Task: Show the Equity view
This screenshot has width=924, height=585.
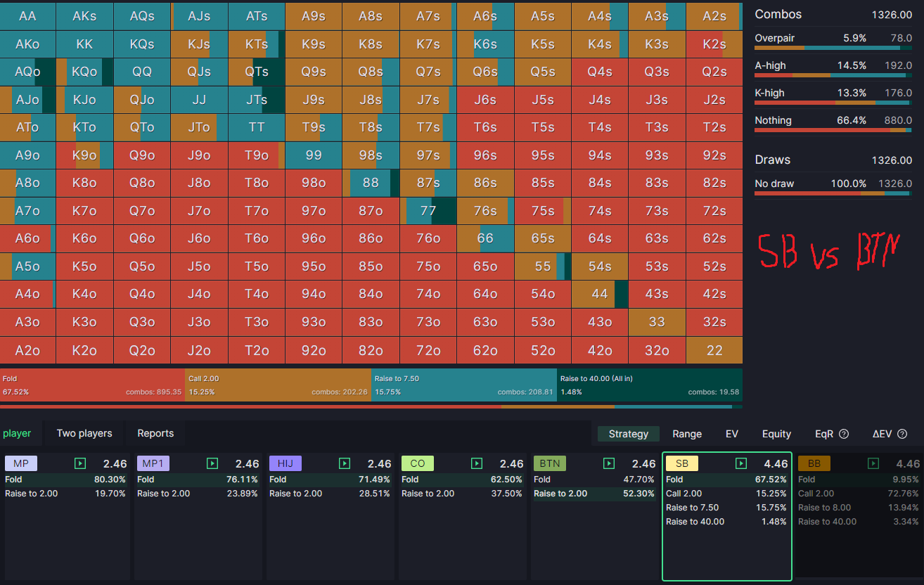Action: coord(776,434)
